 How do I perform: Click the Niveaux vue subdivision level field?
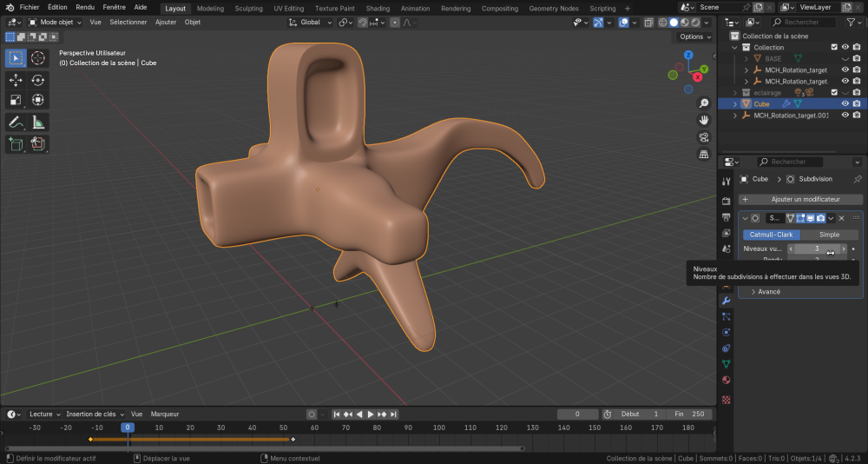[816, 249]
